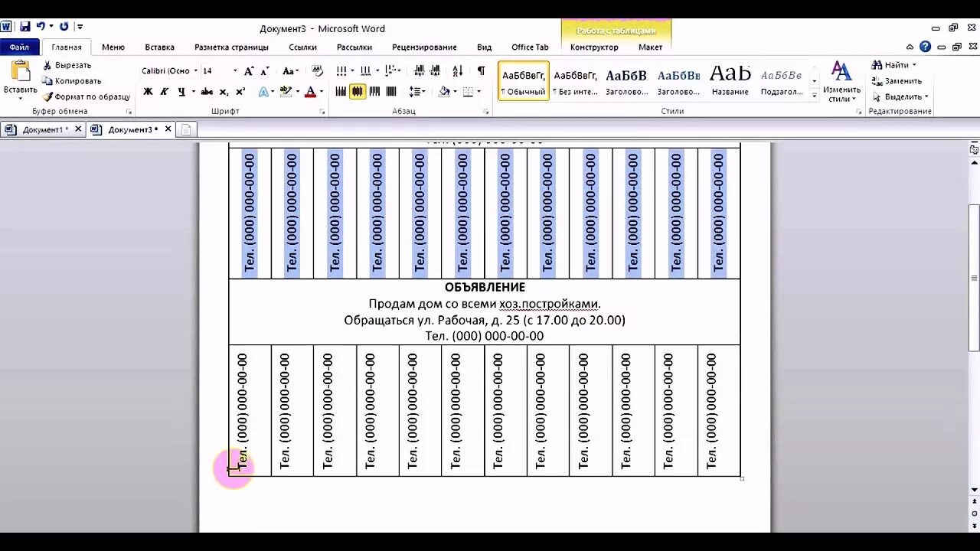The image size is (980, 551).
Task: Save the document from quick access toolbar
Action: (25, 27)
